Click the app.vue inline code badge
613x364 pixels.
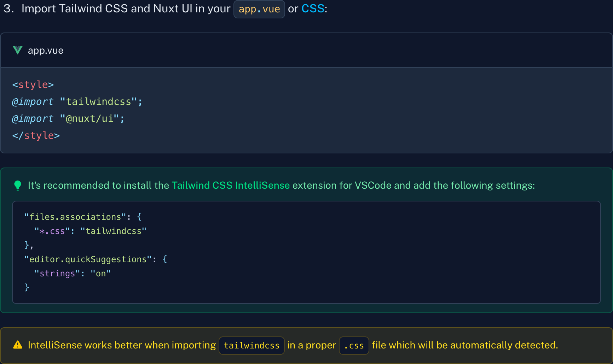coord(259,9)
